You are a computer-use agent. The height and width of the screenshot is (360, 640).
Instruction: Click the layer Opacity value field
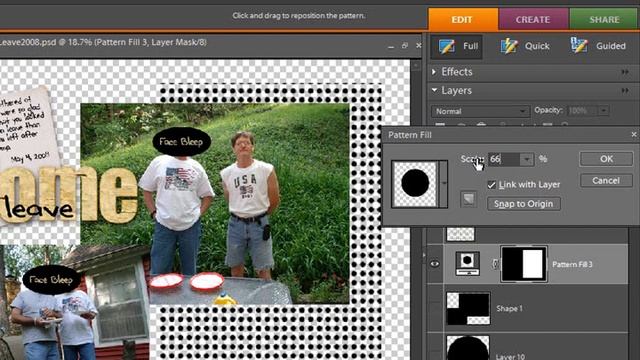pyautogui.click(x=582, y=111)
